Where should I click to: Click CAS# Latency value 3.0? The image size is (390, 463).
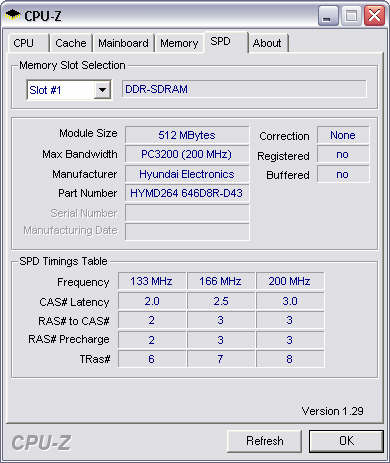pos(290,301)
